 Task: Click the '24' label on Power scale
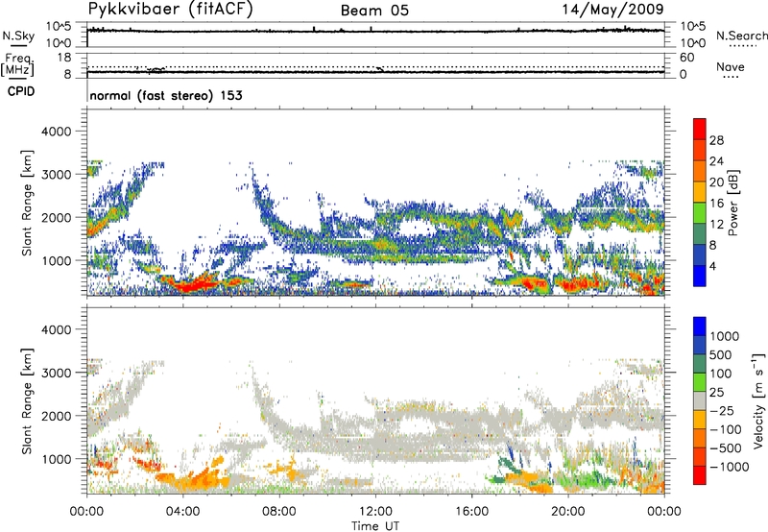[716, 161]
